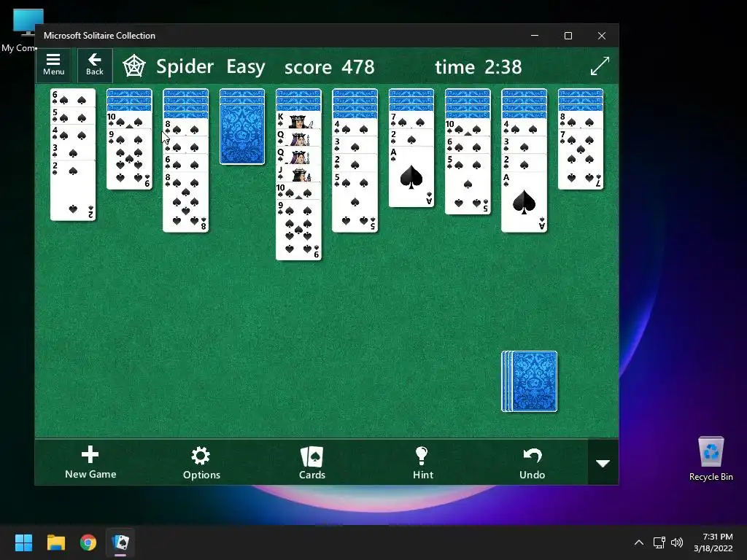Select the Ace of spades in seventh column

pyautogui.click(x=411, y=176)
